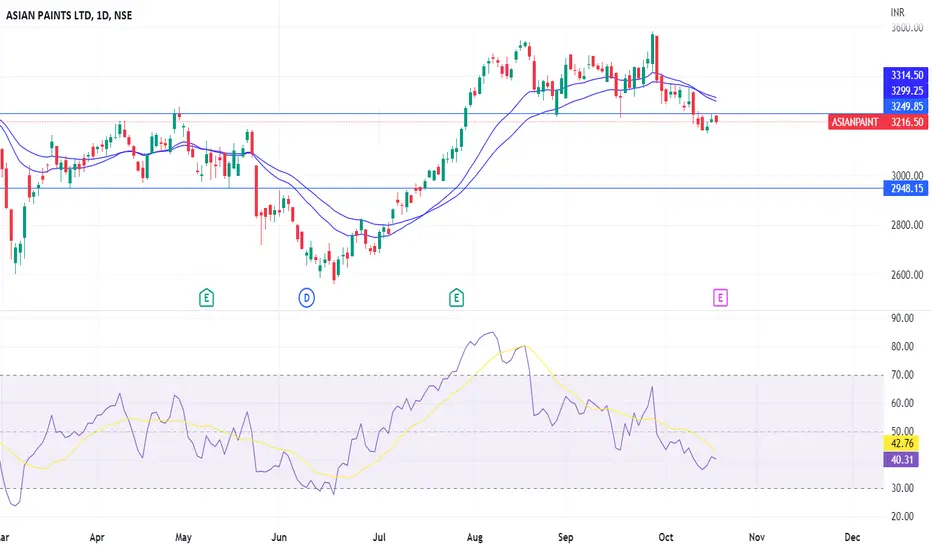This screenshot has height=550, width=932.
Task: Click the 3000.00 price axis label
Action: 907,175
